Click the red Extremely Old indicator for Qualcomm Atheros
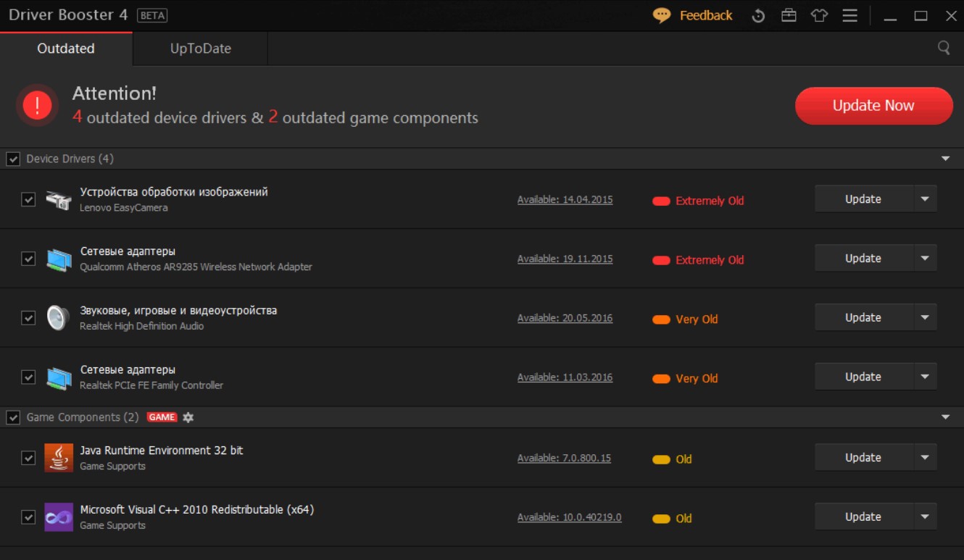 (661, 260)
